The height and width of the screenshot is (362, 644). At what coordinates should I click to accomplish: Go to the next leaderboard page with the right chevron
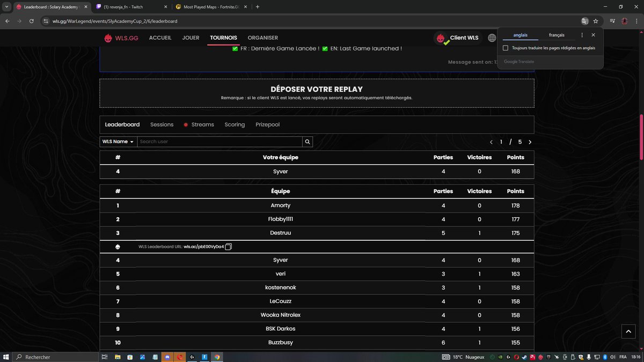[530, 142]
